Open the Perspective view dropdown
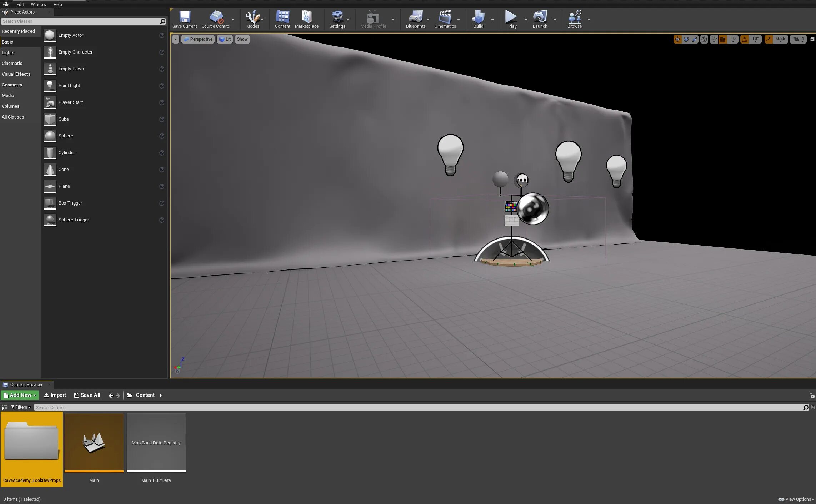The image size is (816, 504). 198,39
